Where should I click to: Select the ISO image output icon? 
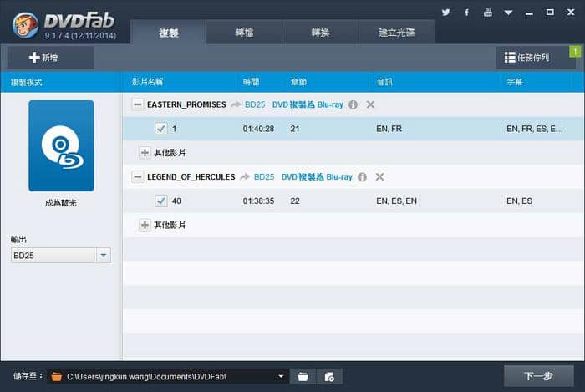pos(329,377)
